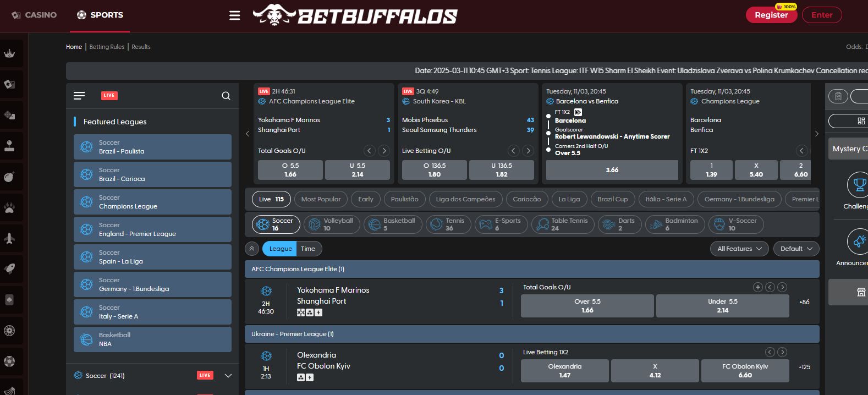Viewport: 868px width, 395px height.
Task: Open the Sports tab
Action: (100, 15)
